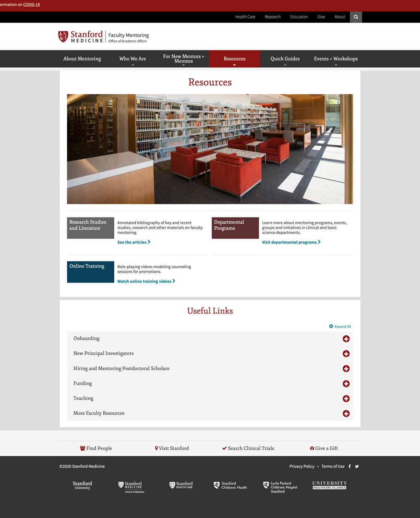Expand the Funding section
This screenshot has width=420, height=518.
(x=346, y=384)
